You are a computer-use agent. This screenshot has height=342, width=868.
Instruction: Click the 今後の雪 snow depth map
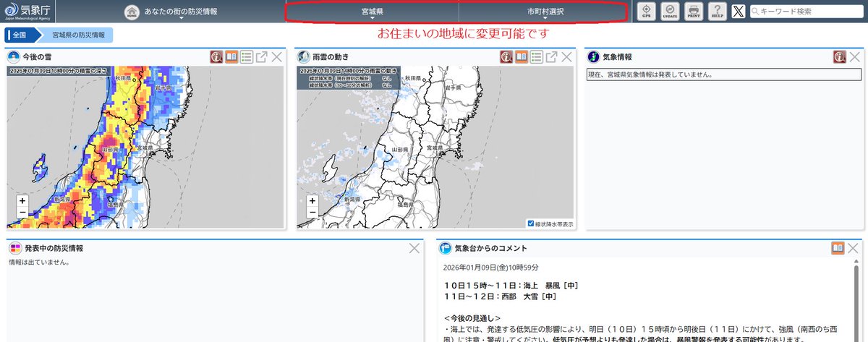tap(146, 148)
